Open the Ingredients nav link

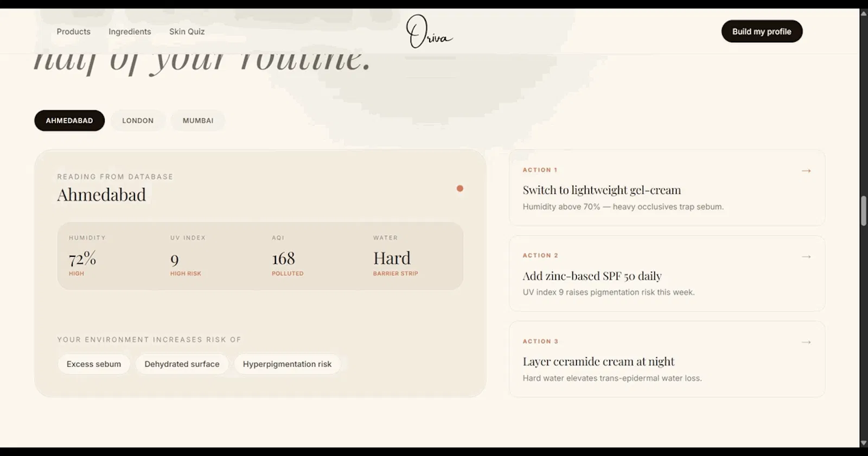coord(130,31)
